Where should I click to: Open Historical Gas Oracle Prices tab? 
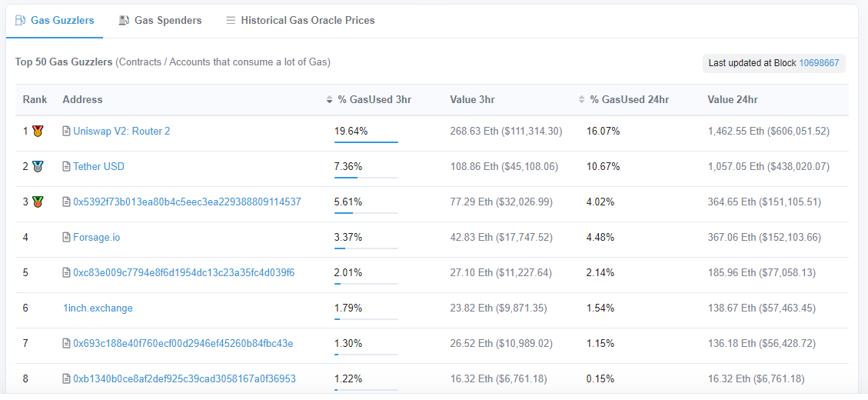click(301, 21)
